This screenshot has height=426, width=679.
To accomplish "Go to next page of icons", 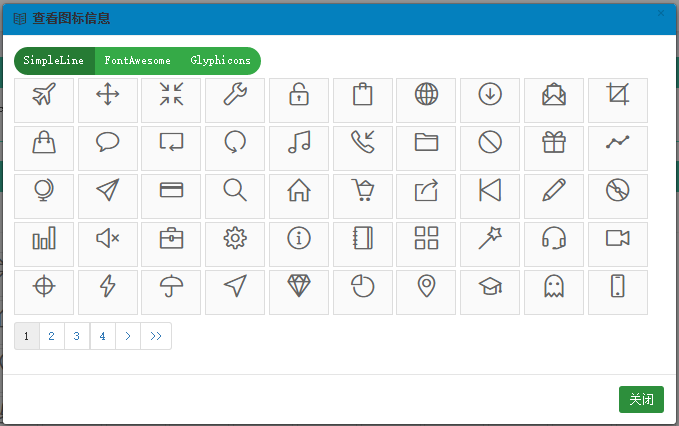I will pyautogui.click(x=128, y=337).
